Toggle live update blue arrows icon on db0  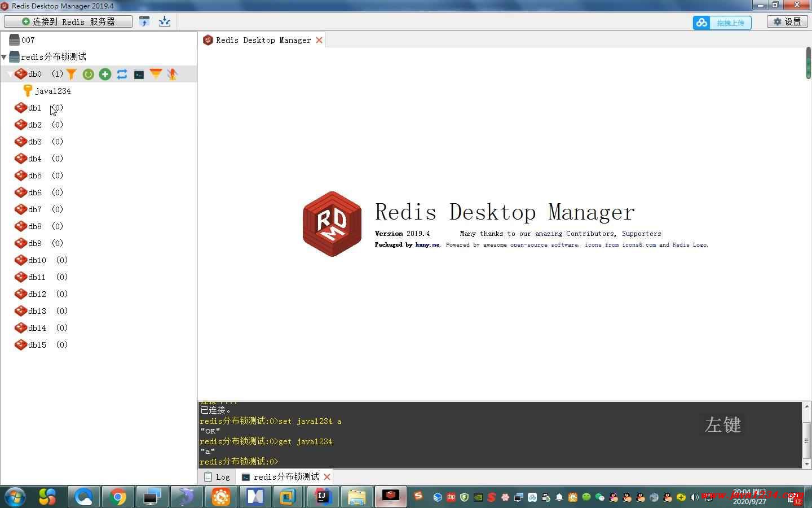(122, 74)
